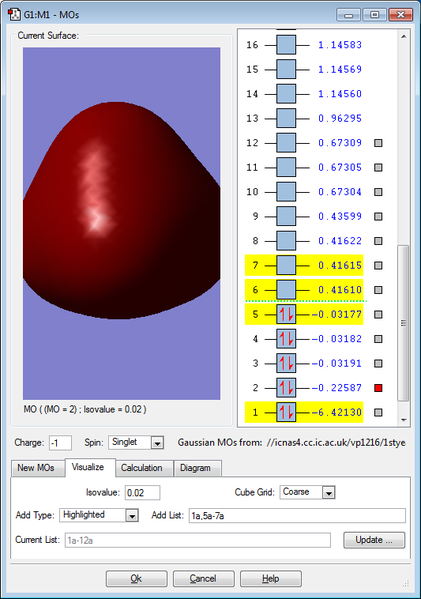
Task: Click the Update button
Action: click(374, 540)
